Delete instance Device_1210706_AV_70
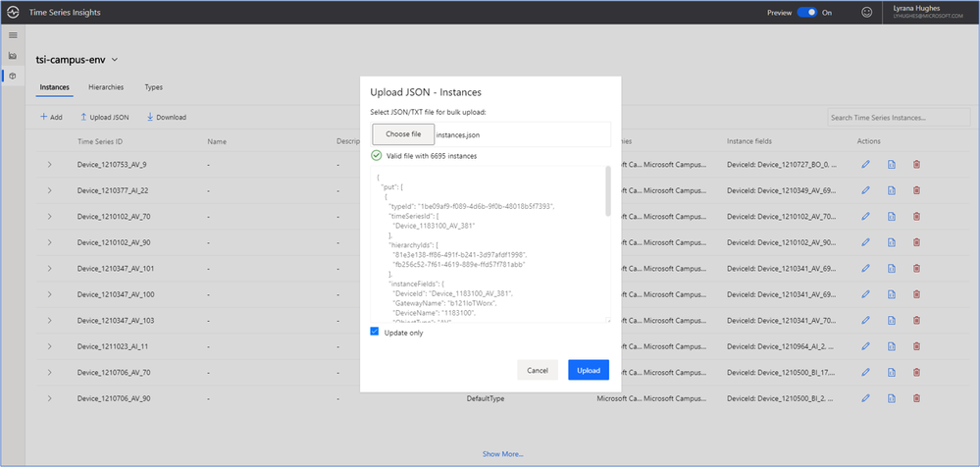Image resolution: width=980 pixels, height=467 pixels. 916,372
